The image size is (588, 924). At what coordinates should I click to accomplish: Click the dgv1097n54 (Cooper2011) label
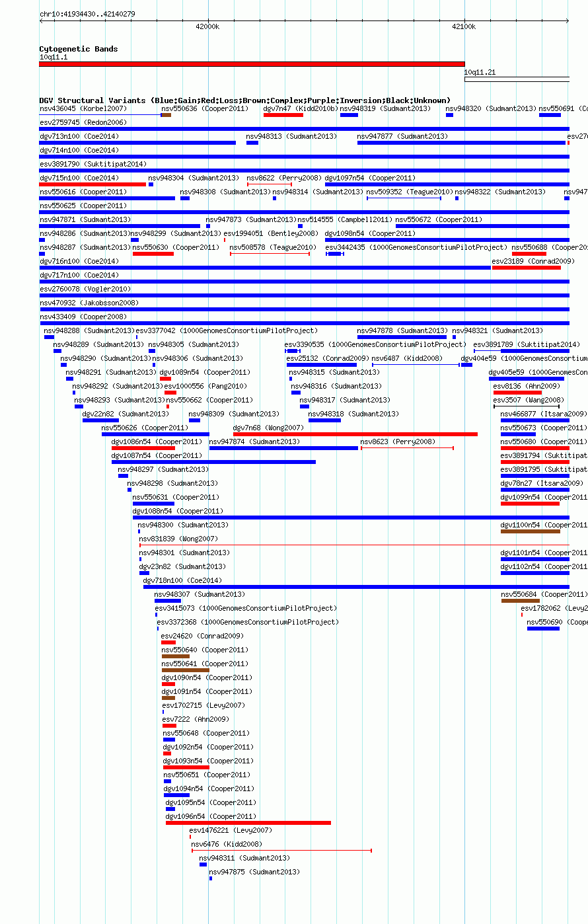pyautogui.click(x=370, y=178)
